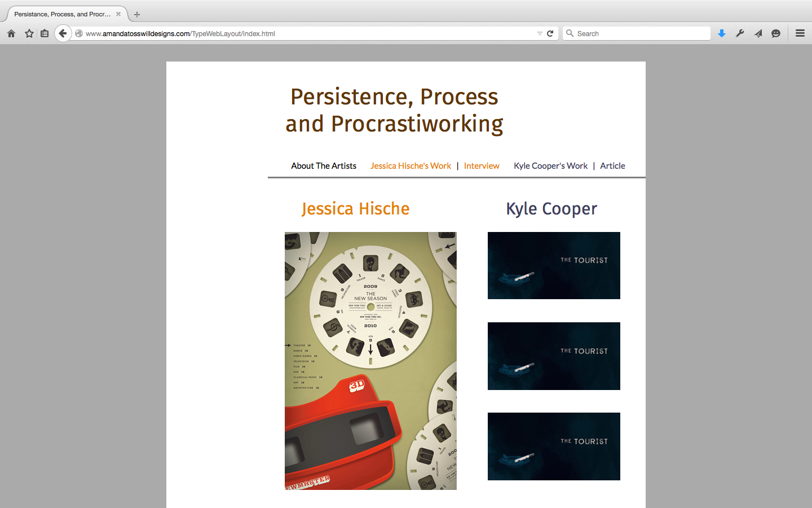The image size is (812, 508).
Task: Open the Interview link
Action: click(482, 166)
